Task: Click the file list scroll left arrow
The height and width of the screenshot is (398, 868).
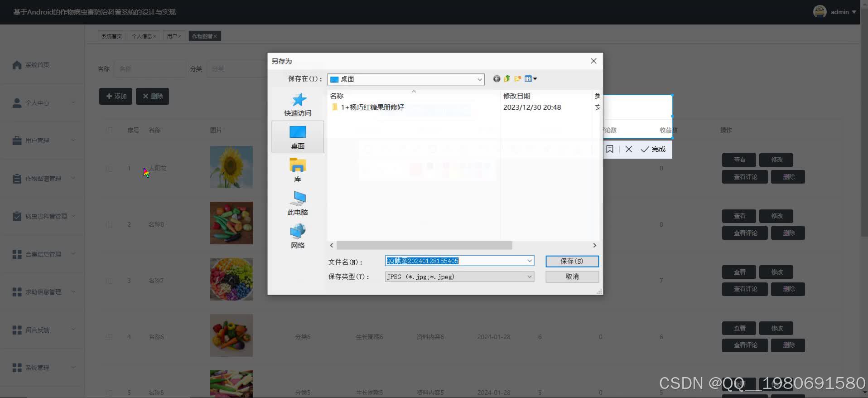Action: pyautogui.click(x=332, y=245)
